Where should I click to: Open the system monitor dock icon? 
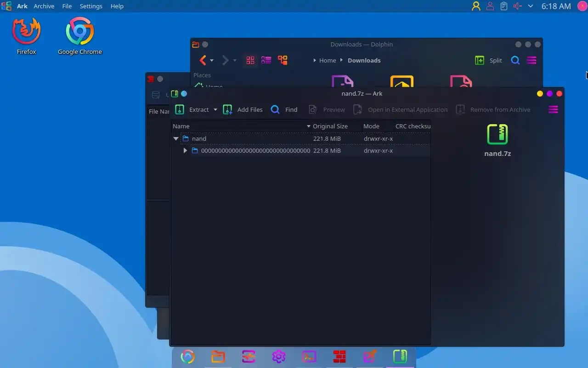tap(249, 356)
